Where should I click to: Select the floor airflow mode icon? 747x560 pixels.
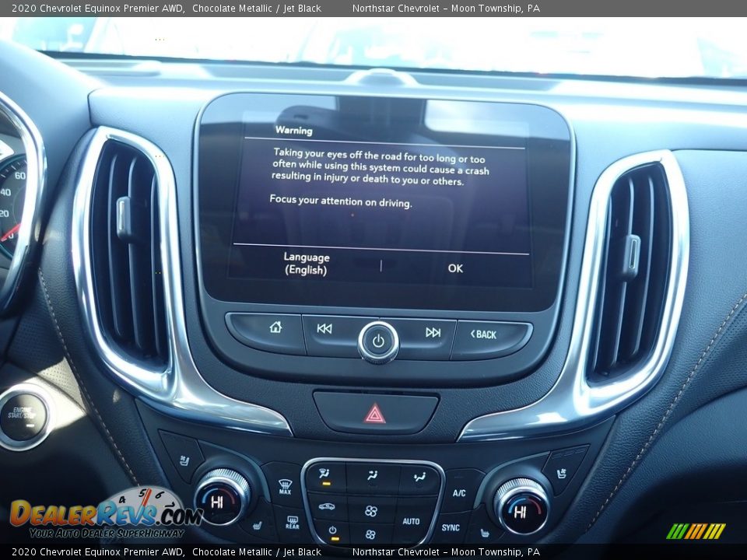point(421,476)
